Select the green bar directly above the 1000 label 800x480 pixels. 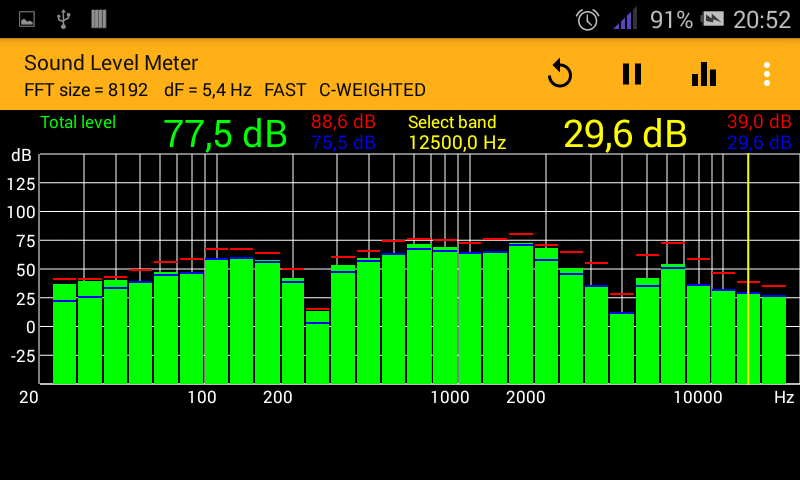(x=444, y=315)
